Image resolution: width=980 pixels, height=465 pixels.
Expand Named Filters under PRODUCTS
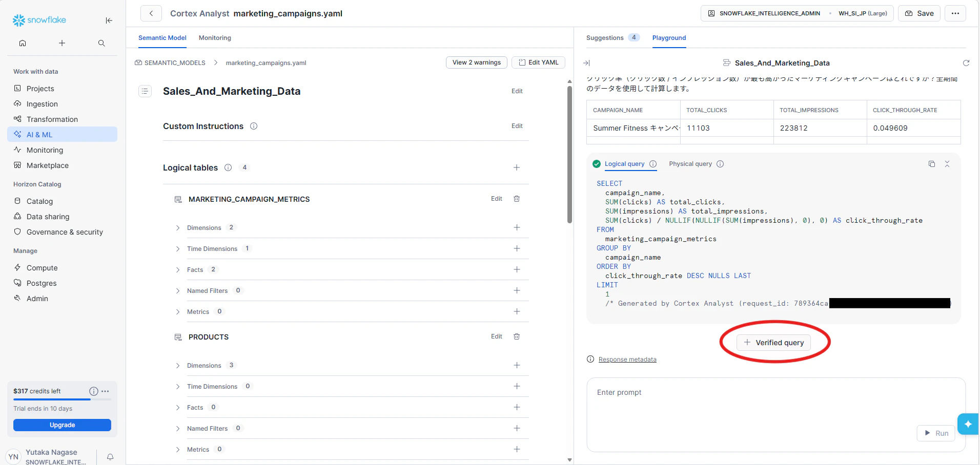(178, 429)
